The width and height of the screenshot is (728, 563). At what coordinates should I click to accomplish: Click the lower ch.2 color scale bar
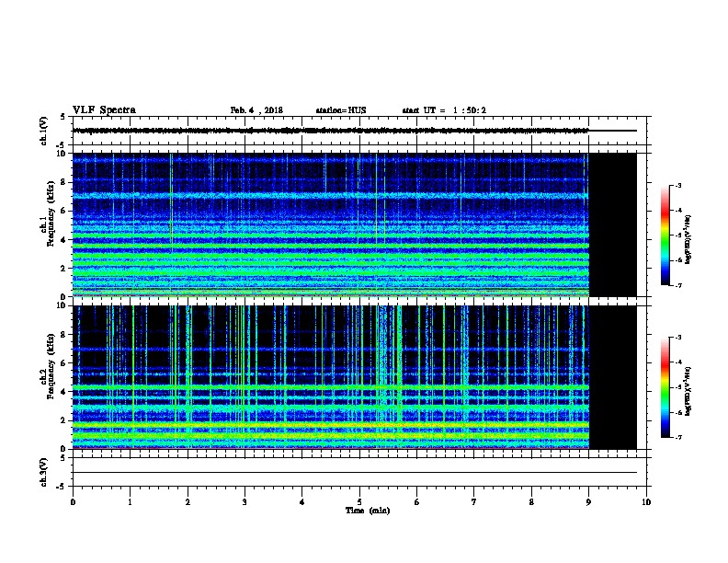tap(665, 387)
